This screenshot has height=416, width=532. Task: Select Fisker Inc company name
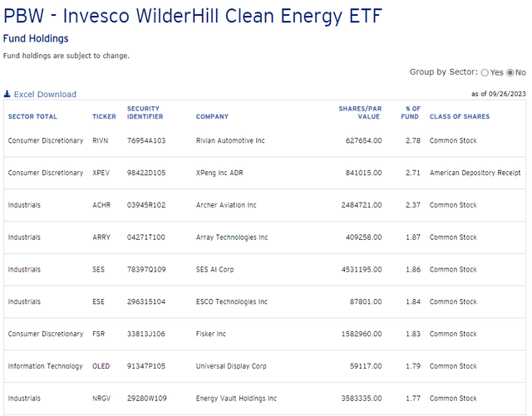click(210, 334)
